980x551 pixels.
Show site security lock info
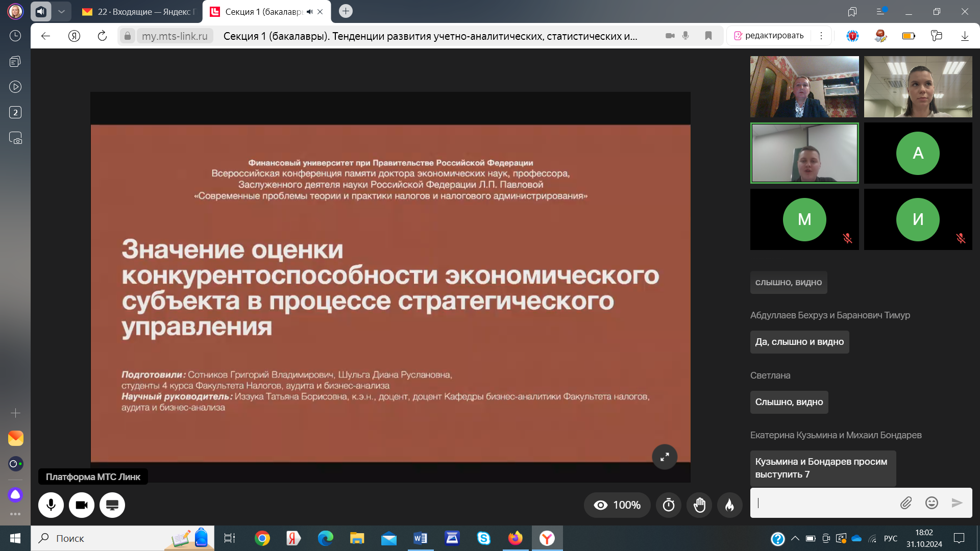click(x=128, y=36)
